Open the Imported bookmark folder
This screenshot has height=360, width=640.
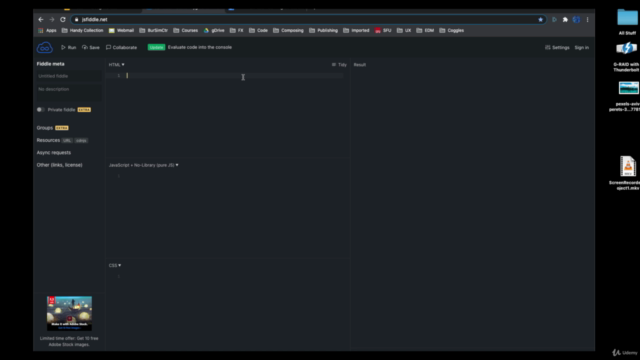(356, 30)
